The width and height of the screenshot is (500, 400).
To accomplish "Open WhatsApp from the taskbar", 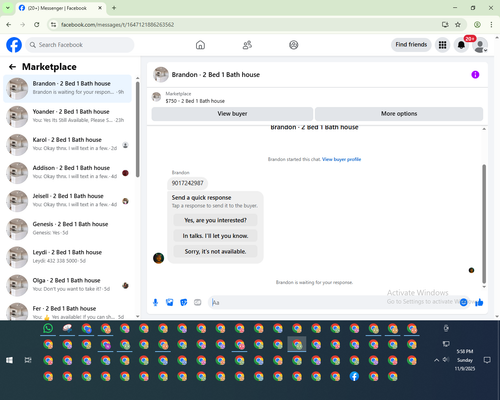I will point(48,328).
